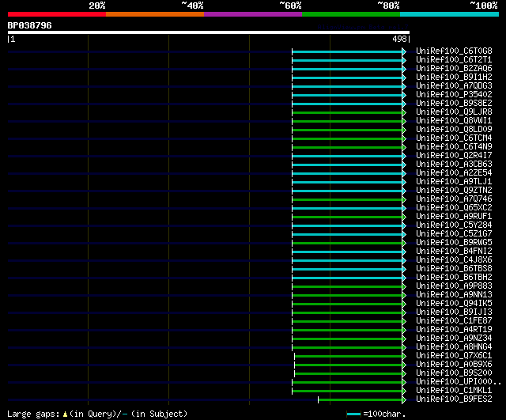Select the UniRef100_B9S8E2 text
The height and width of the screenshot is (420, 506).
click(x=454, y=104)
